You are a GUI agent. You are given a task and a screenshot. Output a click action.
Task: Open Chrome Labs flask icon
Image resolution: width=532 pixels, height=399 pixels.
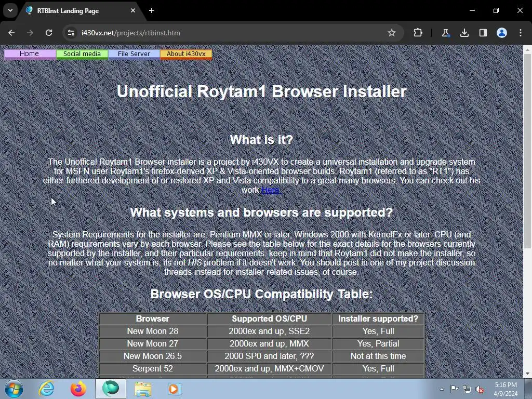point(445,33)
